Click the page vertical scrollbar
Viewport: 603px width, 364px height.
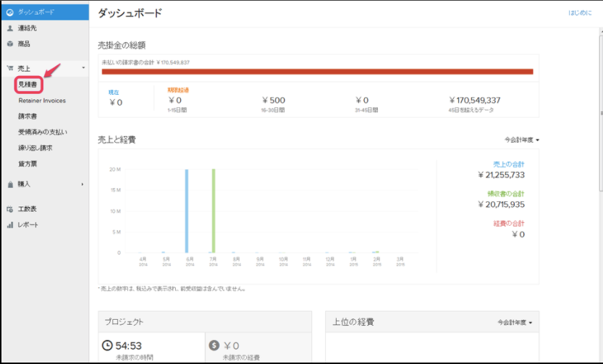[601, 114]
